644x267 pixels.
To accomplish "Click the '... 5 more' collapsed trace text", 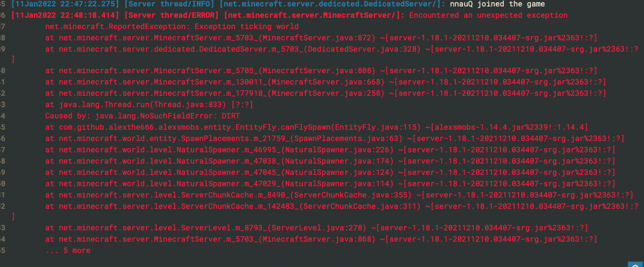I will (68, 250).
